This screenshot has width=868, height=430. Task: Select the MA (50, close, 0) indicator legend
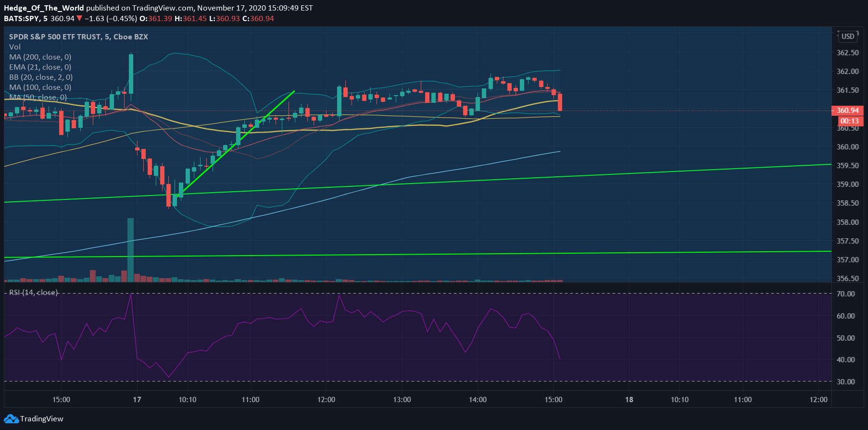click(38, 98)
